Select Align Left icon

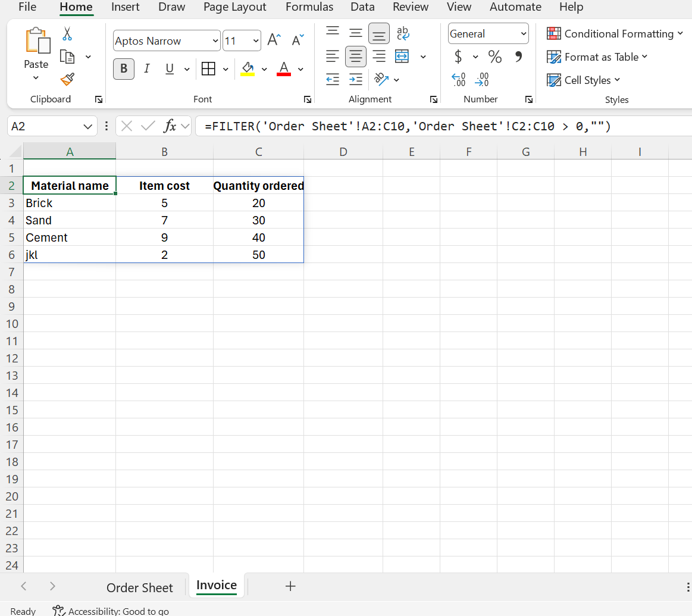point(333,56)
